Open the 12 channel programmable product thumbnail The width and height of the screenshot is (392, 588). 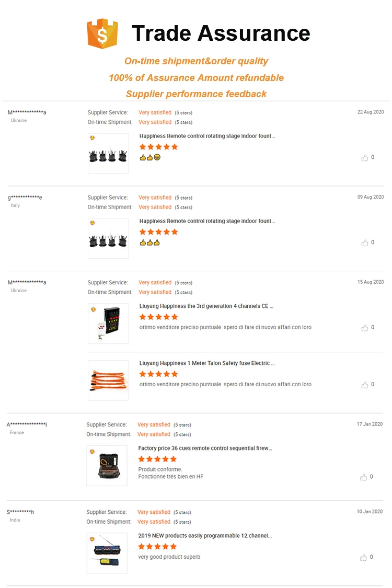[107, 553]
